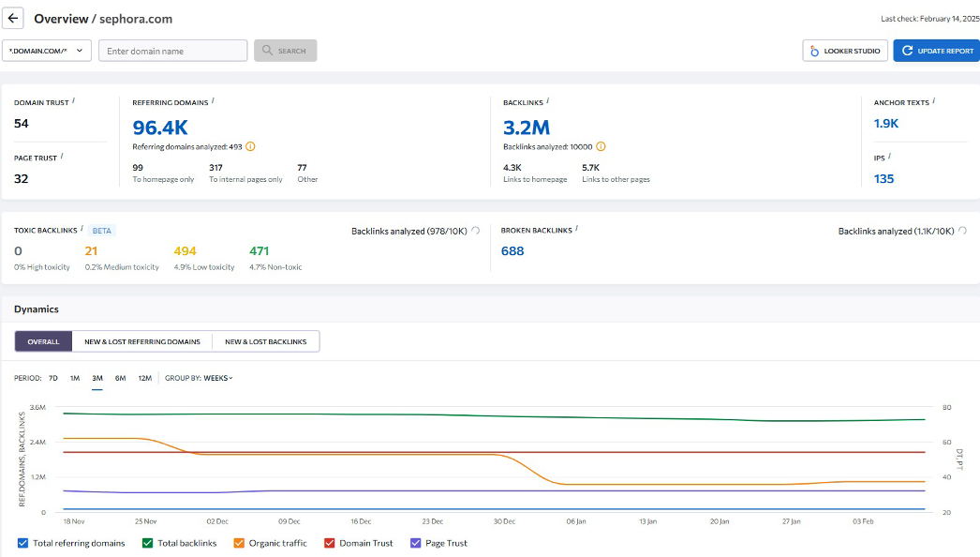Image resolution: width=980 pixels, height=557 pixels.
Task: Toggle Total backlinks checkbox
Action: click(x=147, y=543)
